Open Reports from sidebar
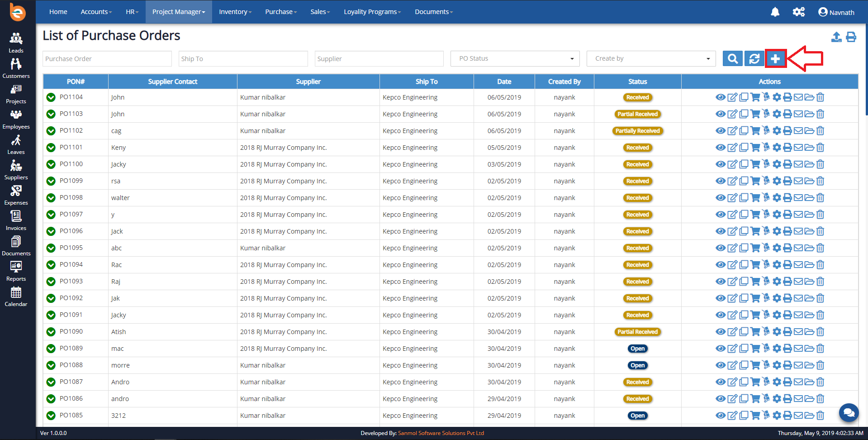 pyautogui.click(x=16, y=271)
